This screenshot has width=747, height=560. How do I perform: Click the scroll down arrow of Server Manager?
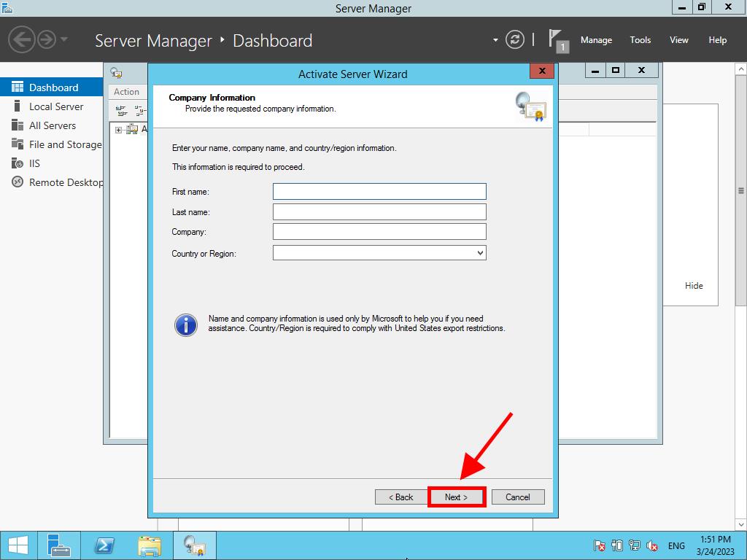tap(741, 525)
